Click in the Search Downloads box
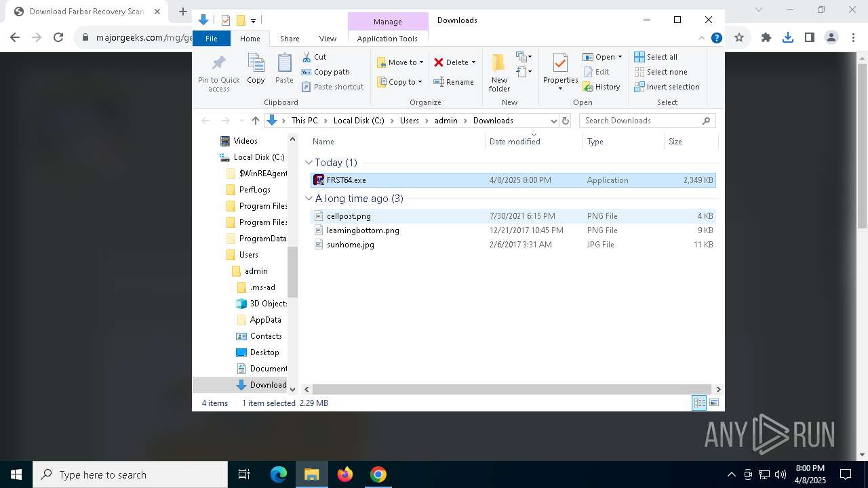The height and width of the screenshot is (488, 868). 648,121
